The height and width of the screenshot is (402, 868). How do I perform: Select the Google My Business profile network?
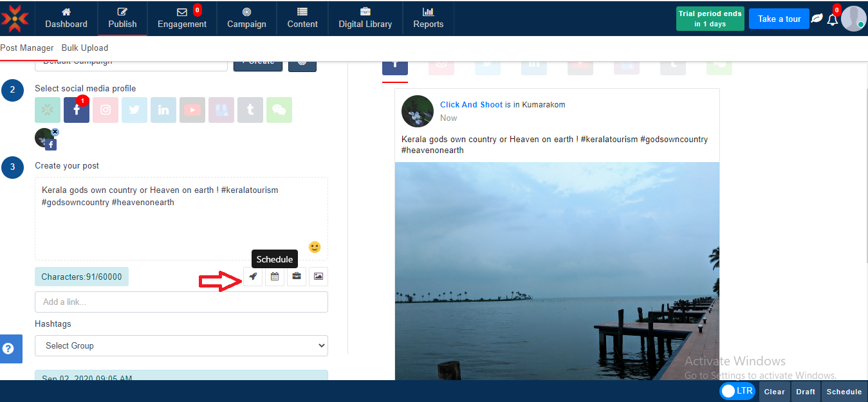click(221, 110)
